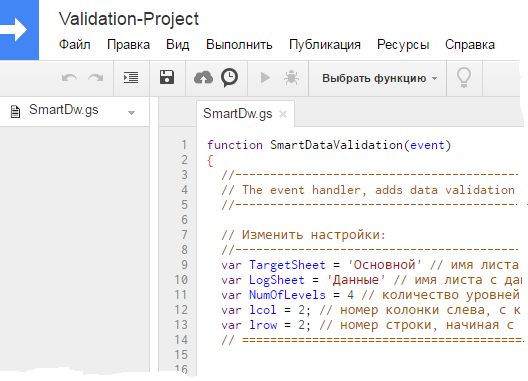Screen dimensions: 528x381
Task: Click the blue arrow project logo
Action: pos(19,30)
